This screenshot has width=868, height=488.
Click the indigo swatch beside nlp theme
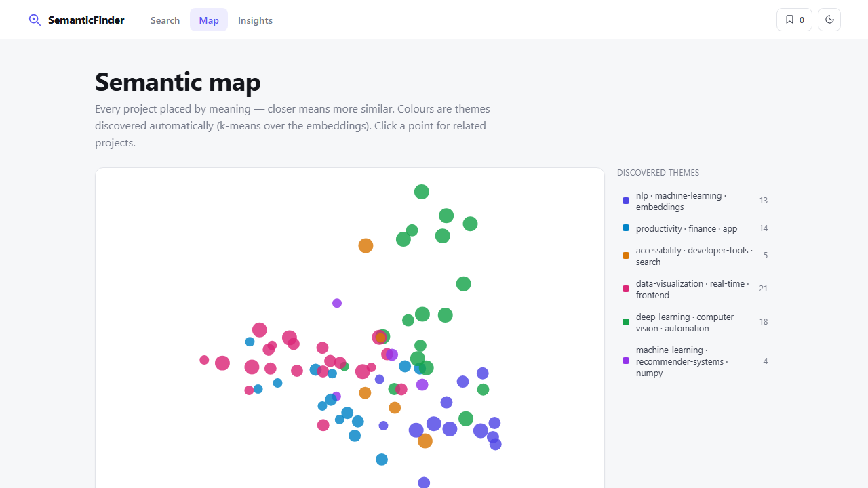[x=626, y=201]
